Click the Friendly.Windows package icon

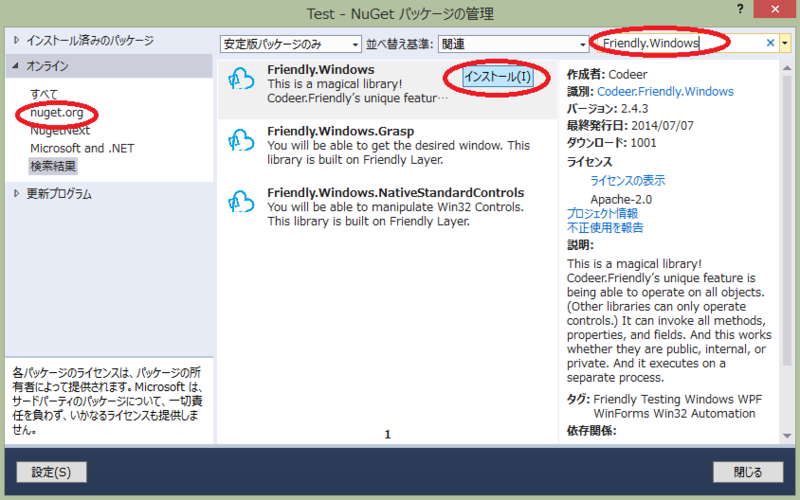241,79
